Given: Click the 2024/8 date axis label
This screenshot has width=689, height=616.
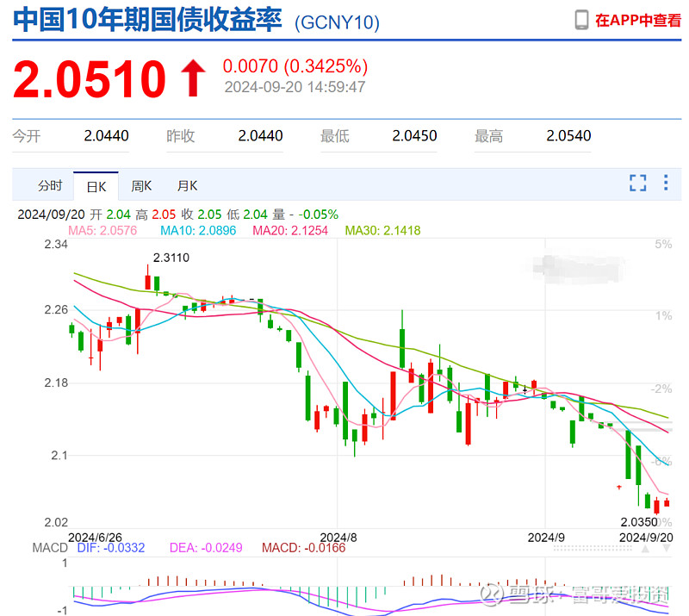Looking at the screenshot, I should (x=338, y=538).
